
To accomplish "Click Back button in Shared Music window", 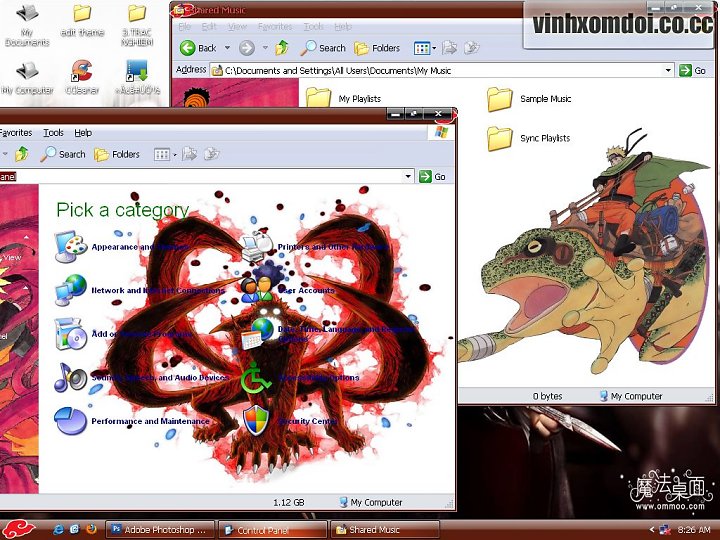I will pyautogui.click(x=198, y=48).
